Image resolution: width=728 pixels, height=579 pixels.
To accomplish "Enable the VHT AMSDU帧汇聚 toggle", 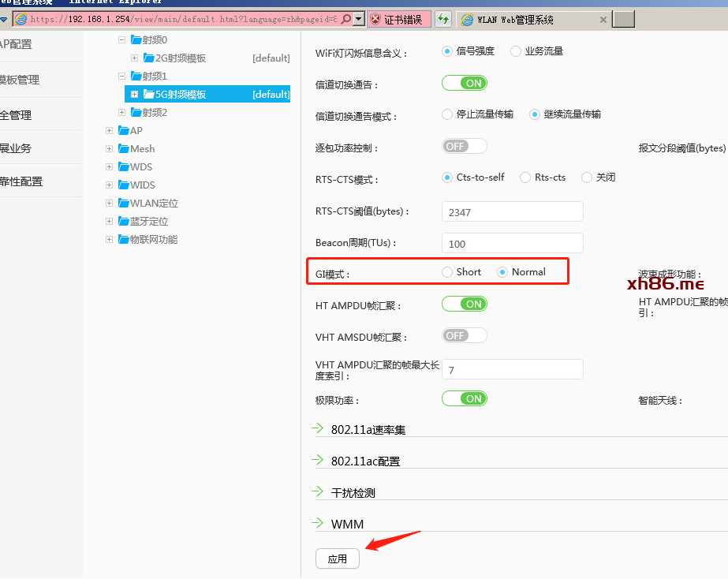I will (465, 335).
